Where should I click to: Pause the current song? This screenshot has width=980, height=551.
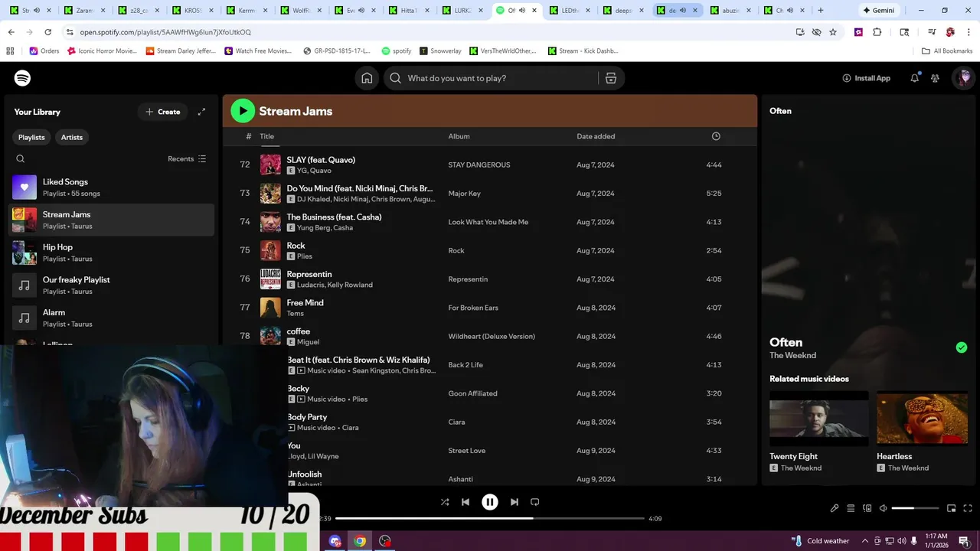pyautogui.click(x=490, y=502)
